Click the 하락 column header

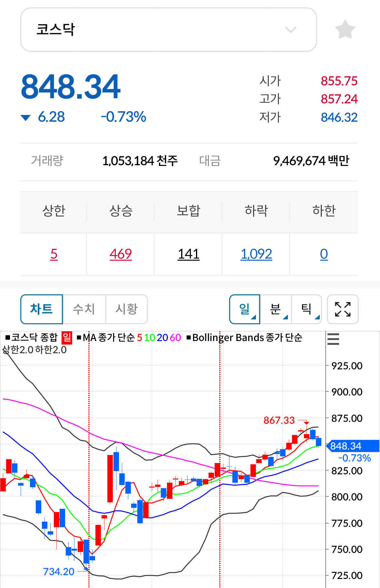coord(256,211)
